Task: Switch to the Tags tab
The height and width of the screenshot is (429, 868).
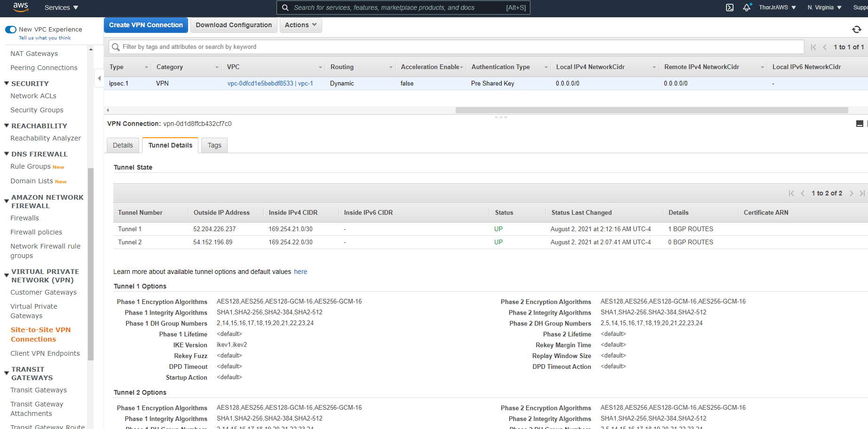Action: [x=214, y=145]
